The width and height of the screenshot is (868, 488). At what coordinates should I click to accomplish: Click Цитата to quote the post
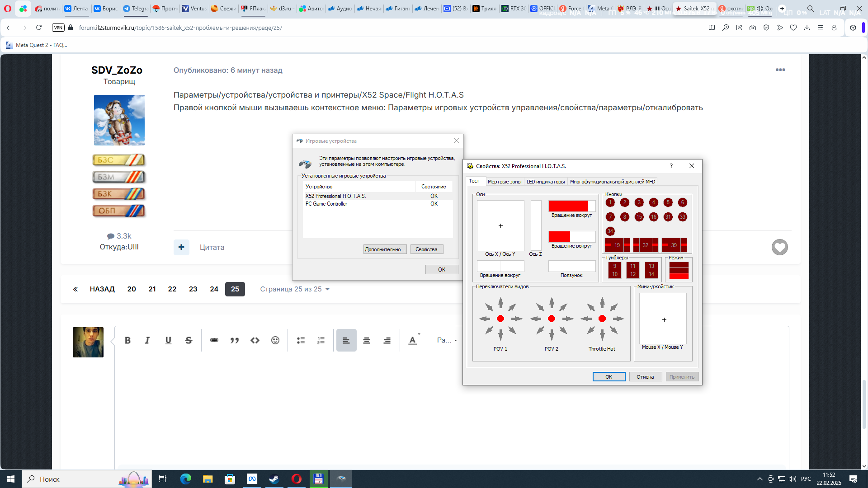point(212,247)
